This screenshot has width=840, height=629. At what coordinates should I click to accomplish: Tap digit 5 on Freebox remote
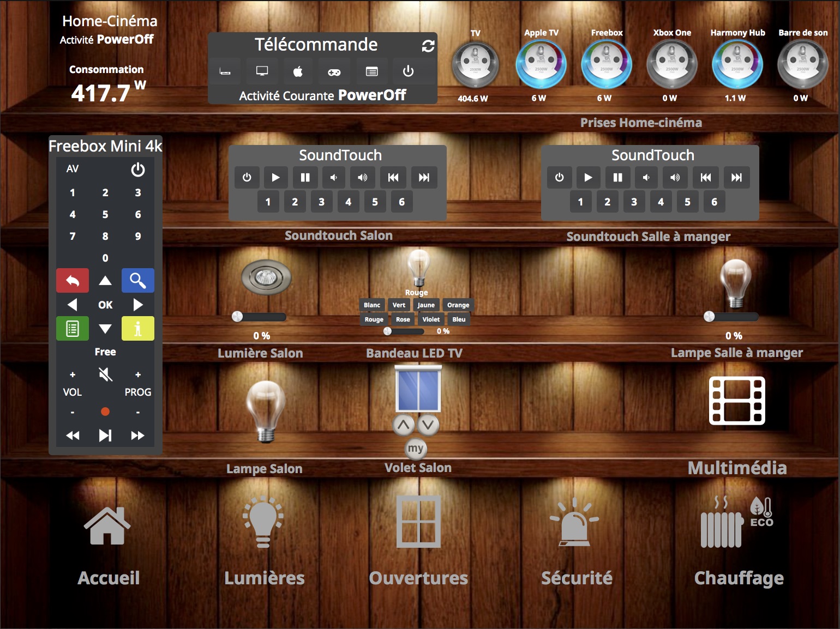click(105, 214)
